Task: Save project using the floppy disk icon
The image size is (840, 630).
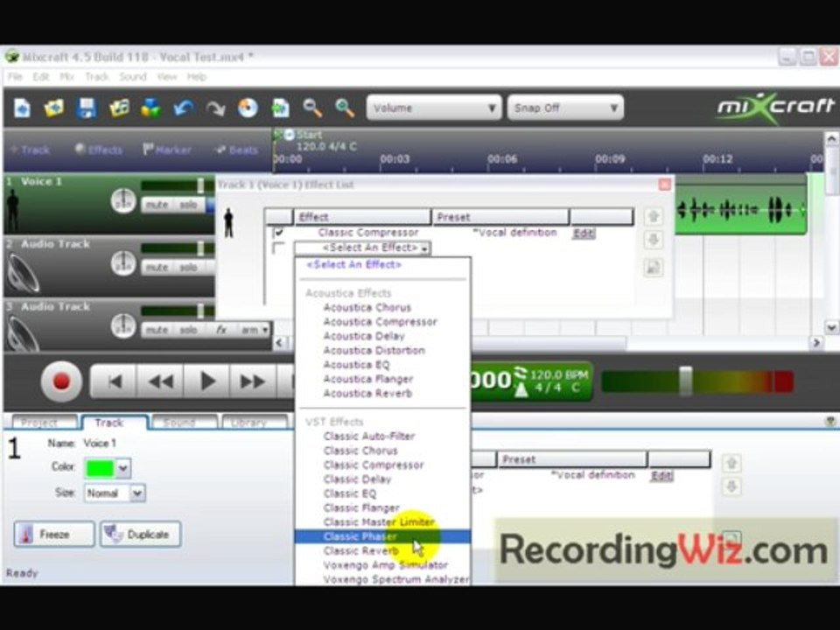Action: coord(87,108)
